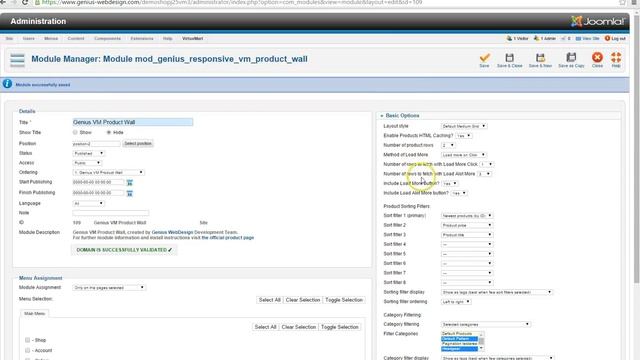Image resolution: width=640 pixels, height=360 pixels.
Task: Click the Log out icon
Action: [x=607, y=38]
